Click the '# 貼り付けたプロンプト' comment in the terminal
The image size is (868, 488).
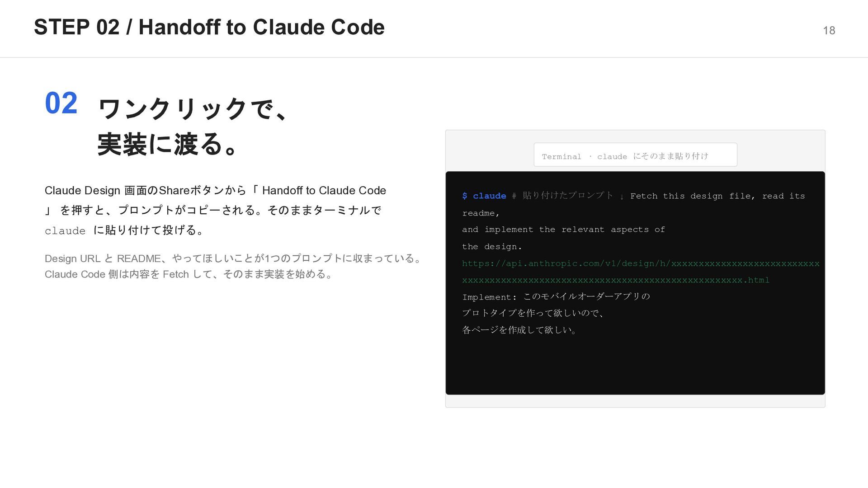click(563, 196)
